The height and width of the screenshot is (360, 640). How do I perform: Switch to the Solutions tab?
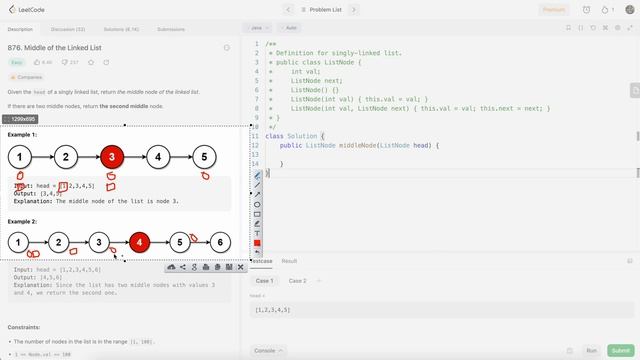pos(121,29)
